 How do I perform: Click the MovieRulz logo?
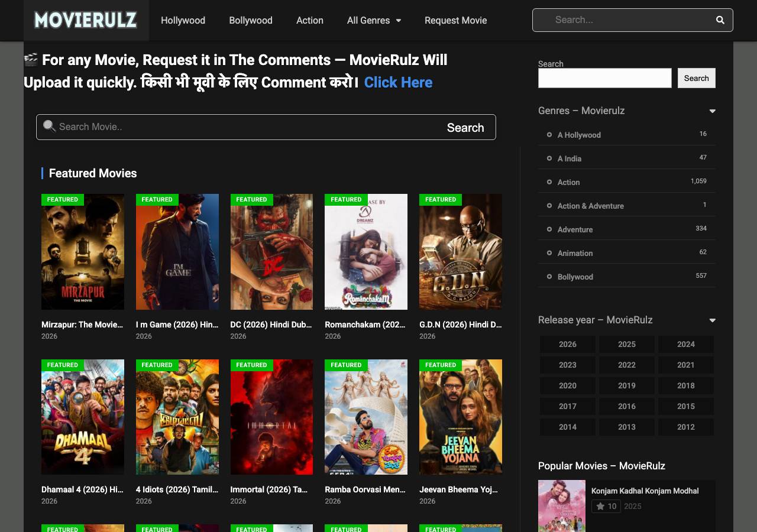pyautogui.click(x=86, y=20)
